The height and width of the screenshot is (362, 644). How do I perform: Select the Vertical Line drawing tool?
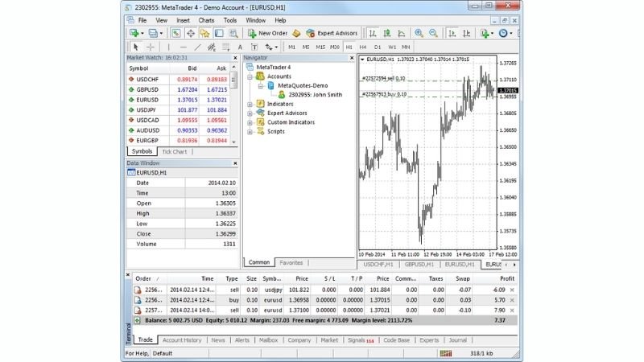point(168,47)
